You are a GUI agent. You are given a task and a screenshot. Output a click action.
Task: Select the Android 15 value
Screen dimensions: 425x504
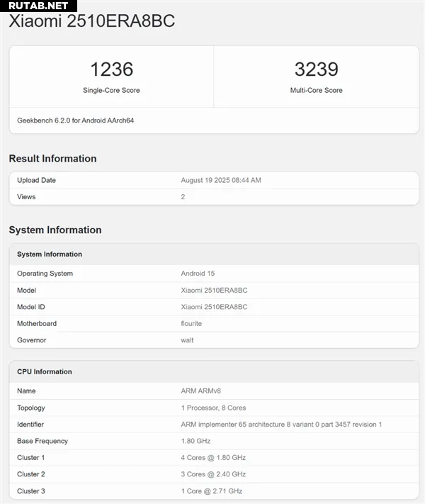(x=198, y=274)
